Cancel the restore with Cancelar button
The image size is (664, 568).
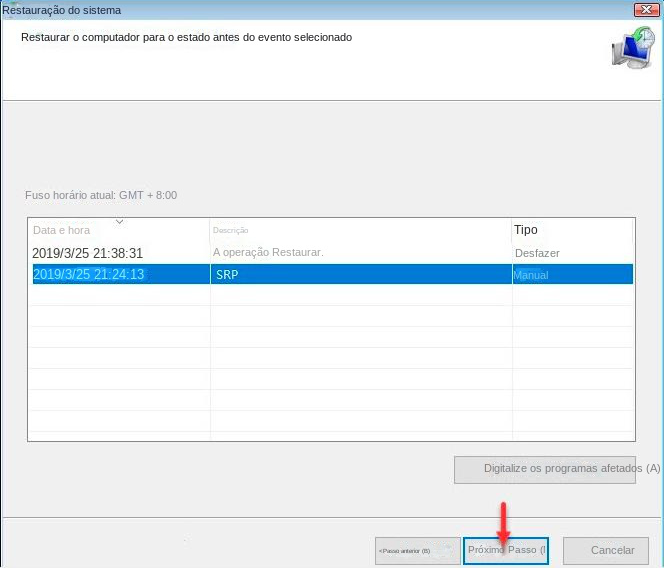coord(612,550)
